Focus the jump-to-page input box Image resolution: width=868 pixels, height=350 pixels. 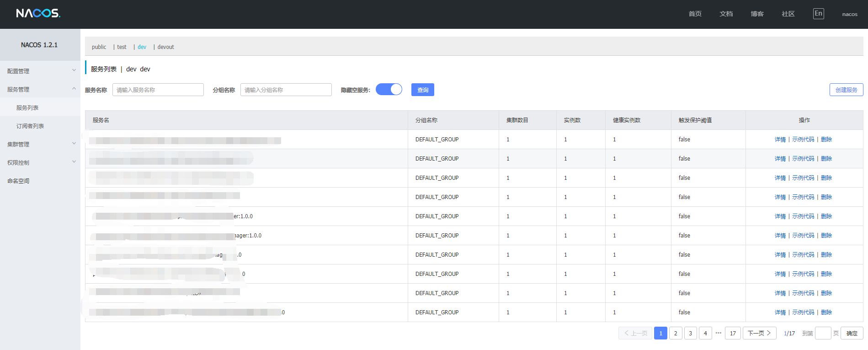(x=823, y=333)
